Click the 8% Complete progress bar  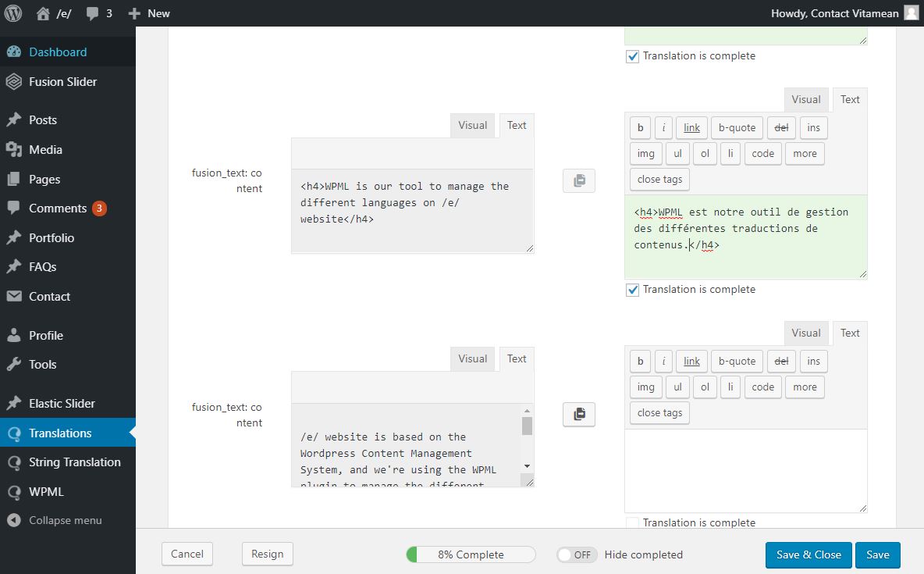(x=471, y=554)
